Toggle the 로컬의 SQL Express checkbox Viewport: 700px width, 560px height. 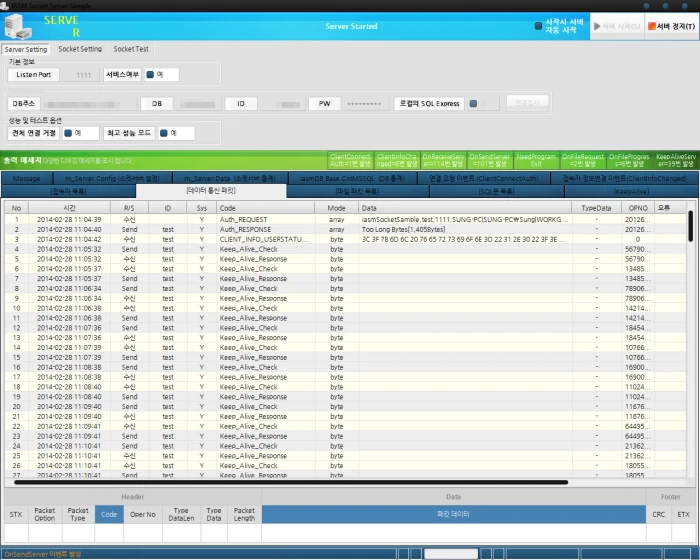473,104
